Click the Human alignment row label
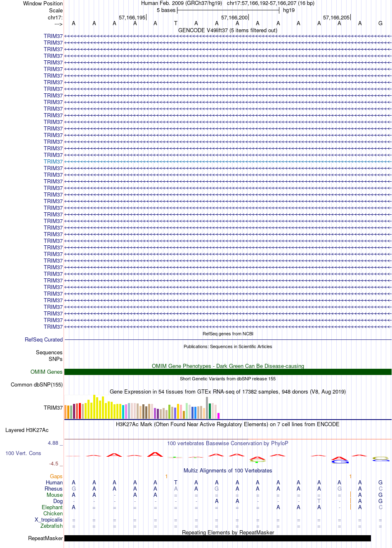The width and height of the screenshot is (392, 548). (54, 482)
